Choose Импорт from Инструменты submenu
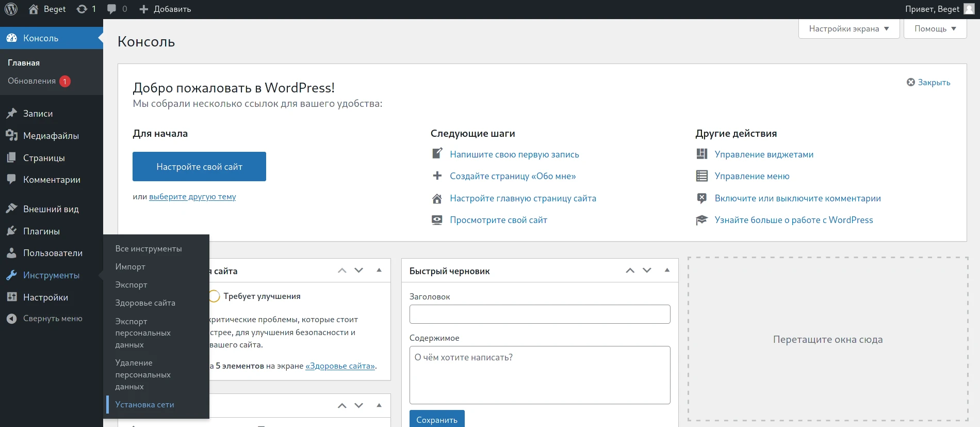 tap(130, 267)
